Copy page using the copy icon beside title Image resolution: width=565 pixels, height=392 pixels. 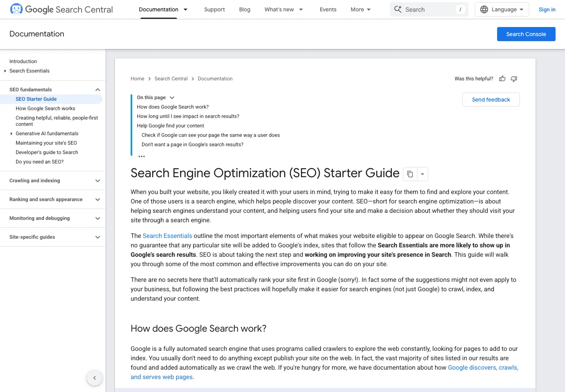410,174
